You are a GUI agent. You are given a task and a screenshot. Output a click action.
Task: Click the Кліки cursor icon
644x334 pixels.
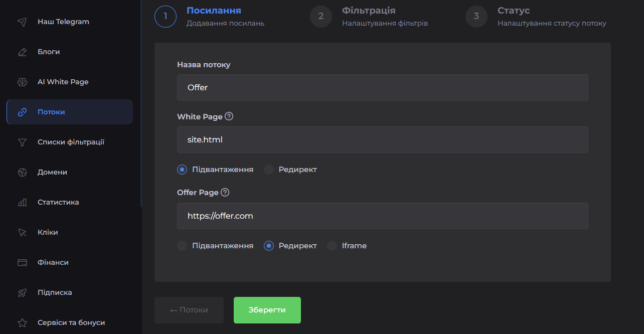point(22,232)
